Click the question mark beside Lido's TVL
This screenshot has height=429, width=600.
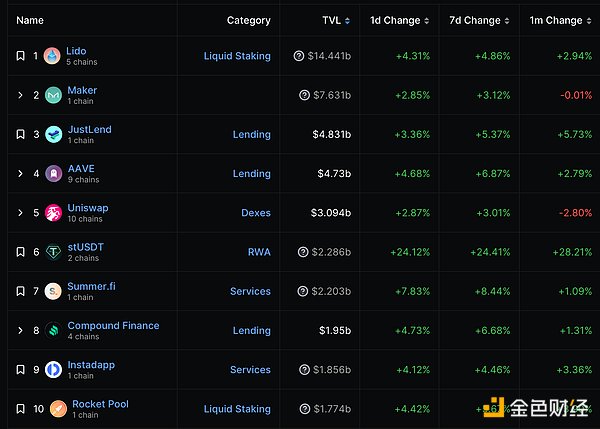[299, 56]
